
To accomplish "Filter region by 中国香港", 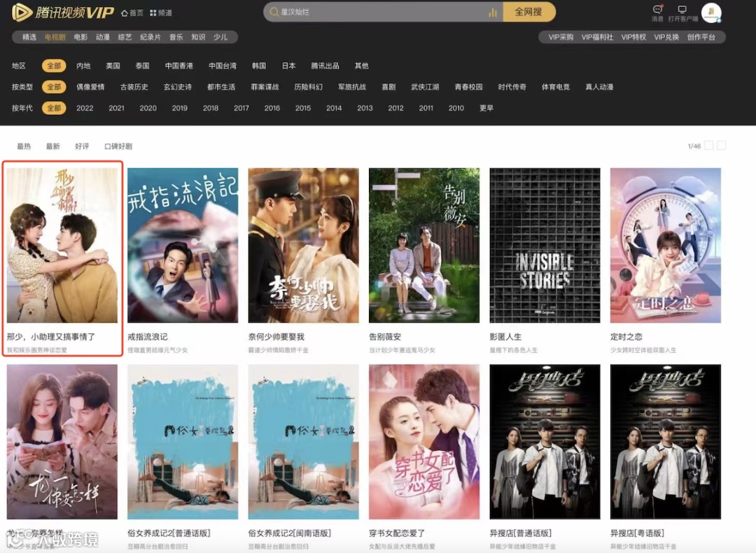I will [178, 66].
